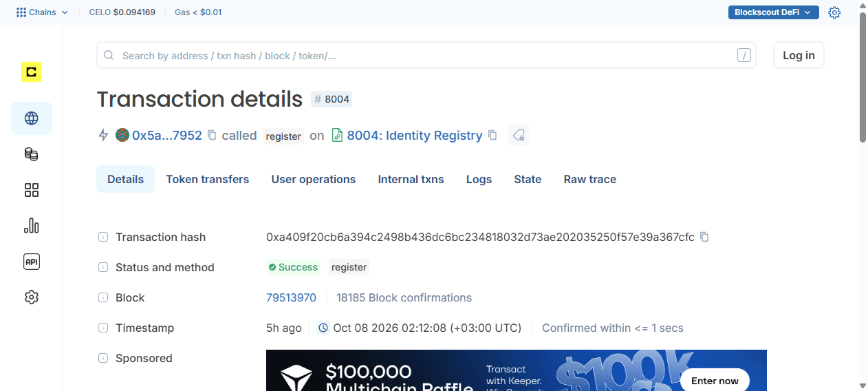Image resolution: width=868 pixels, height=391 pixels.
Task: Click the vertical page scrollbar
Action: pos(862,77)
